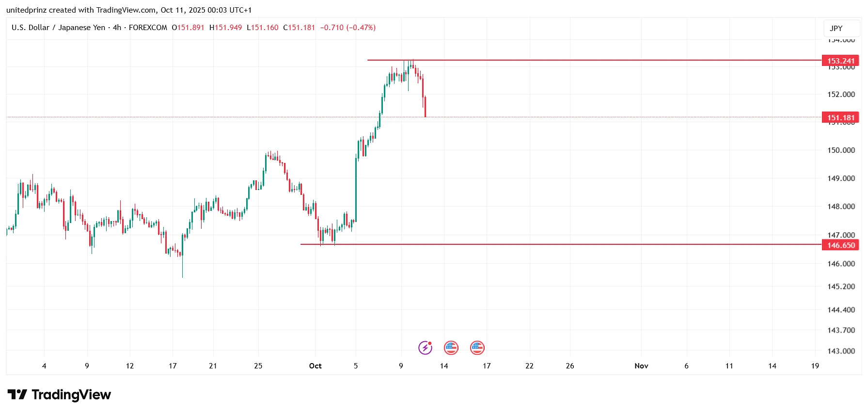Click the TradingView logo at bottom left
This screenshot has width=868, height=414.
pos(59,395)
